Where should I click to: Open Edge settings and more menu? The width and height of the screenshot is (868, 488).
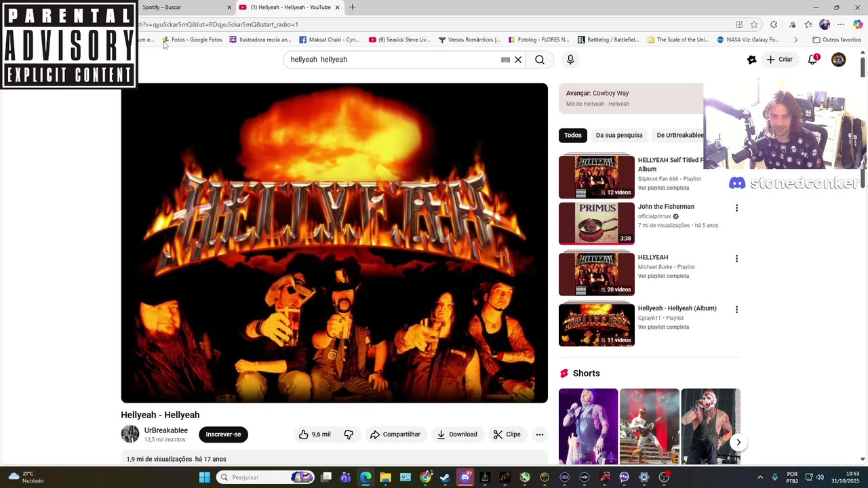pyautogui.click(x=841, y=24)
